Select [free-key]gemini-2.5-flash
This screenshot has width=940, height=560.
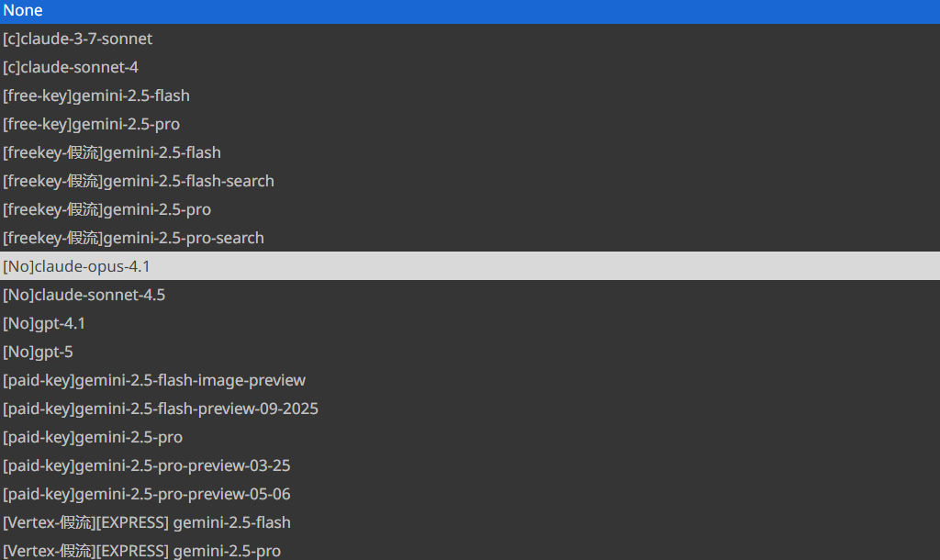[x=470, y=95]
